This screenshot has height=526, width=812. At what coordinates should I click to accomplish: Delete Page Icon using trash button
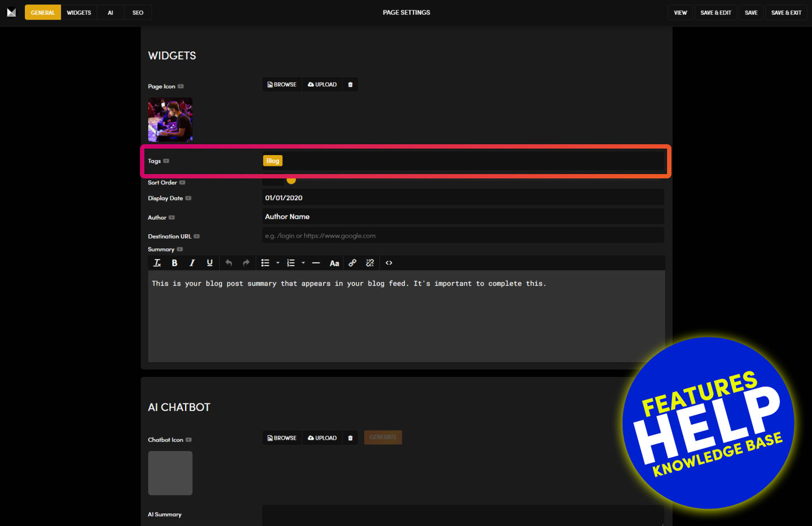coord(350,85)
